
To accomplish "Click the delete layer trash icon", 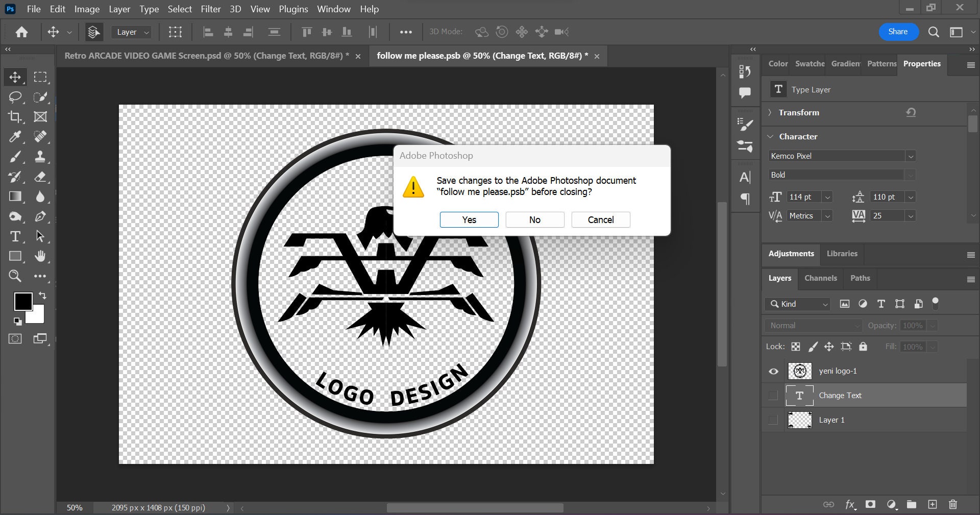I will 952,504.
